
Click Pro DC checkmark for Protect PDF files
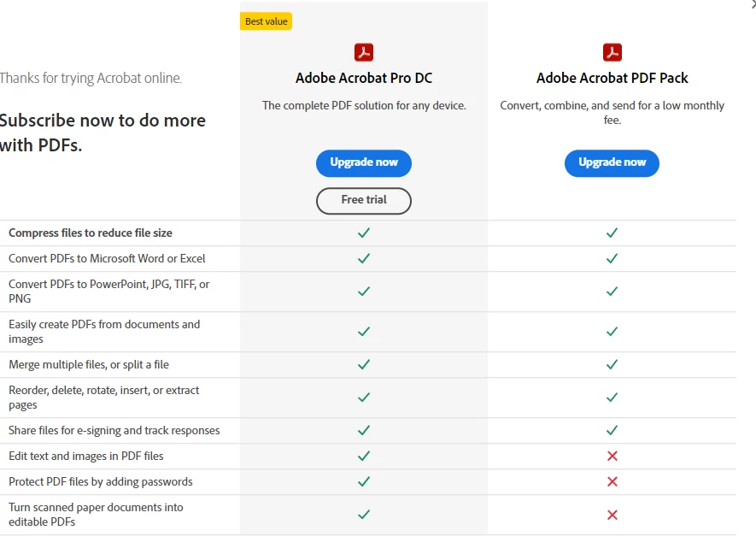[364, 481]
